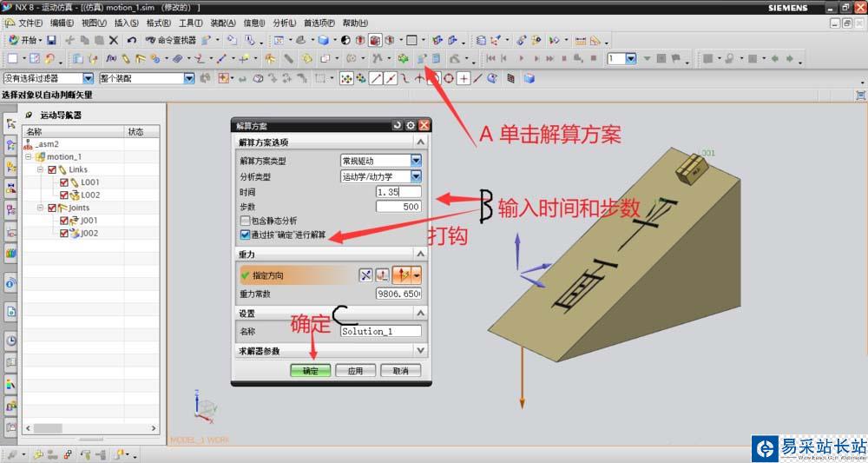Click the red circle snap point icon
Image resolution: width=868 pixels, height=463 pixels.
coord(449,79)
